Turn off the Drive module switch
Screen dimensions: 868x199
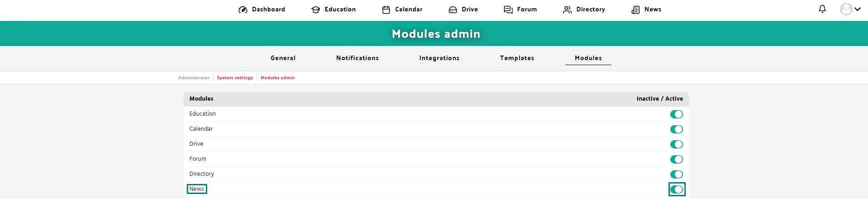677,144
